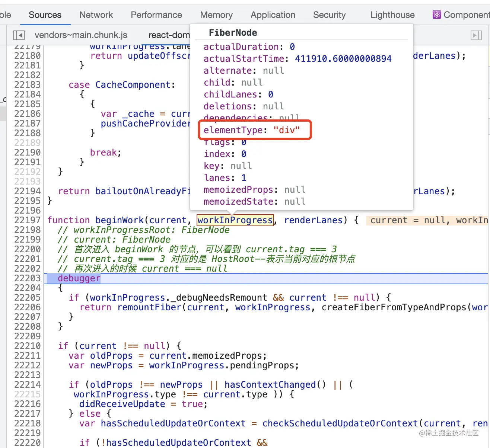
Task: Click didReceiveUpdate on line 22216
Action: (122, 404)
